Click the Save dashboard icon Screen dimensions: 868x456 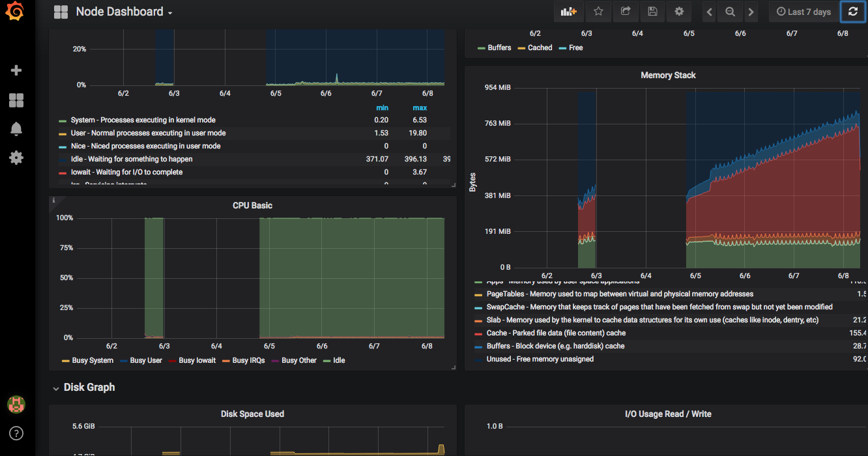click(652, 12)
